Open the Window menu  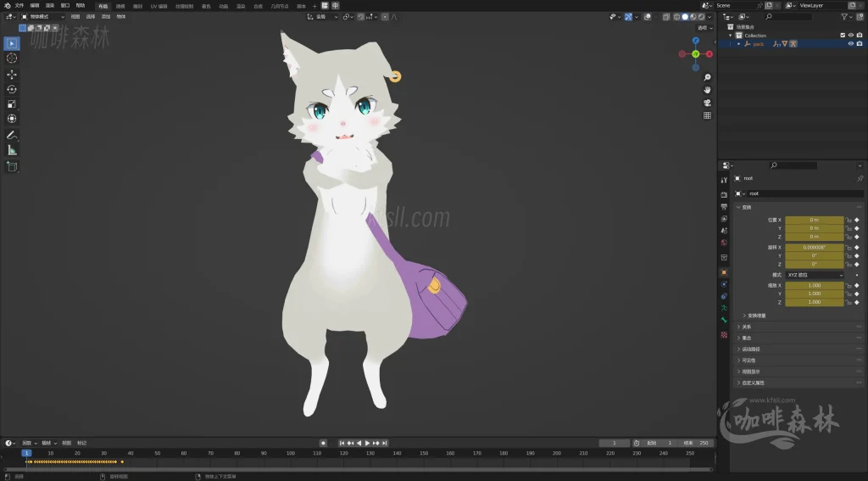pyautogui.click(x=65, y=6)
